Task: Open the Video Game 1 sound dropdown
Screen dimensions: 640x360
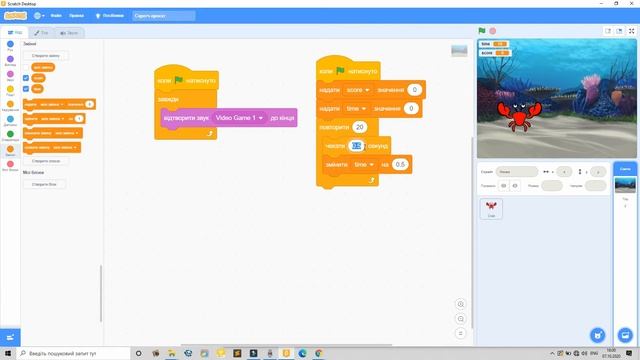Action: pyautogui.click(x=239, y=118)
